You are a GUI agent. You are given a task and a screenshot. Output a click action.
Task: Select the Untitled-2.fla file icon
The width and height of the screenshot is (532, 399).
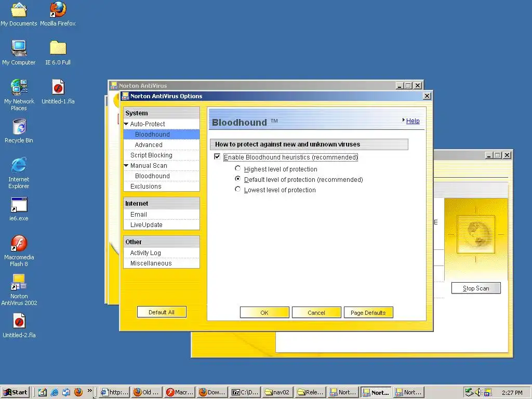(x=19, y=326)
